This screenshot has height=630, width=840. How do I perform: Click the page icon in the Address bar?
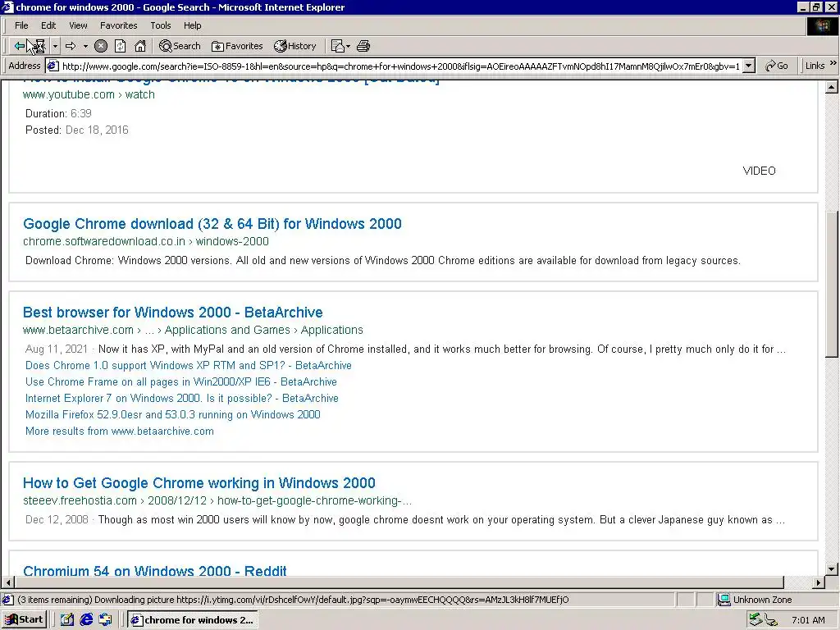52,66
